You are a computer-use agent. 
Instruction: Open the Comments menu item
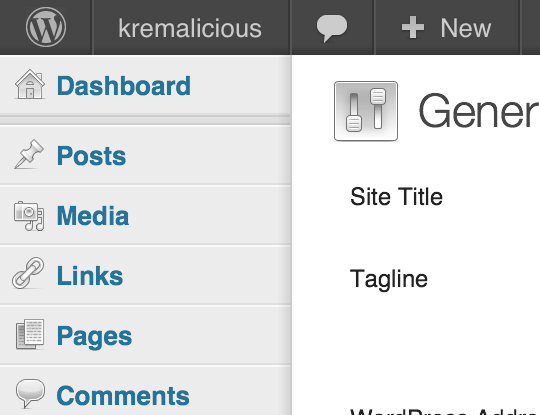tap(123, 396)
